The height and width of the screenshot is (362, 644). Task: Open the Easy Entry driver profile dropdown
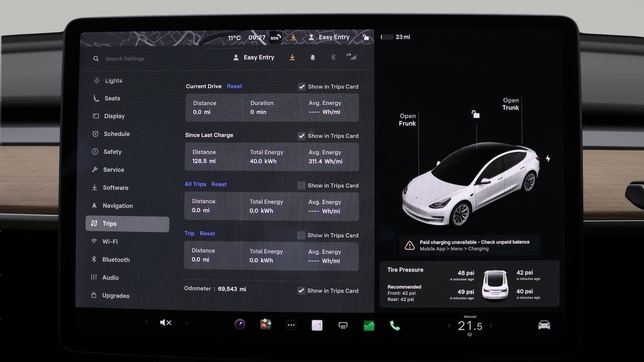point(253,57)
